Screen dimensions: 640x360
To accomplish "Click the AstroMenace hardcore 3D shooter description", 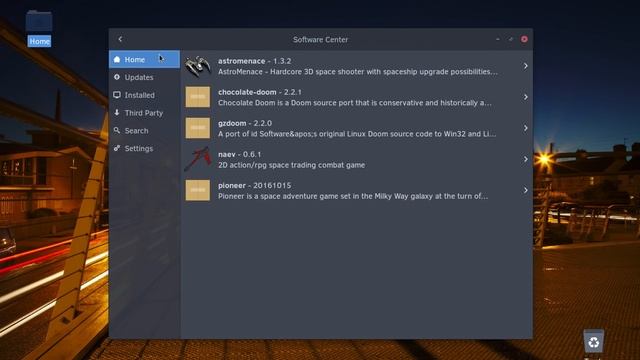I will 358,72.
